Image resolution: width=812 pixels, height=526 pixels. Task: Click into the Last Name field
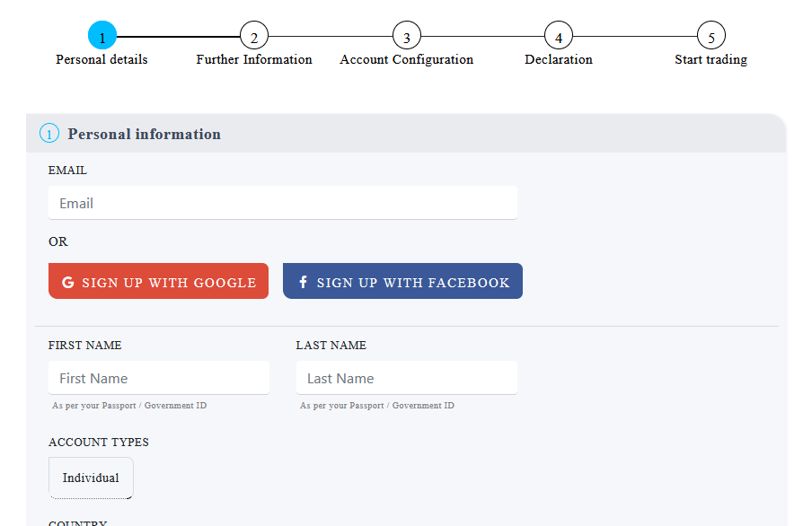point(407,378)
